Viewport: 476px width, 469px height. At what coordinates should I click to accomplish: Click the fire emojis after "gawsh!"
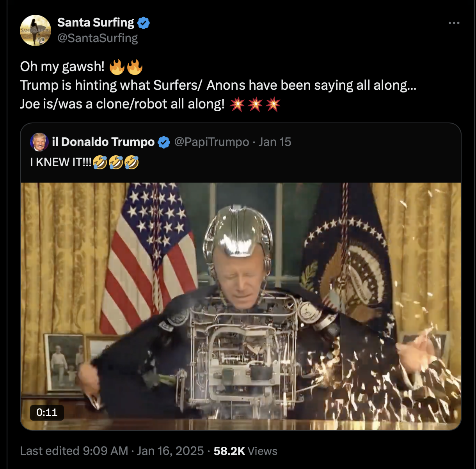(x=126, y=67)
